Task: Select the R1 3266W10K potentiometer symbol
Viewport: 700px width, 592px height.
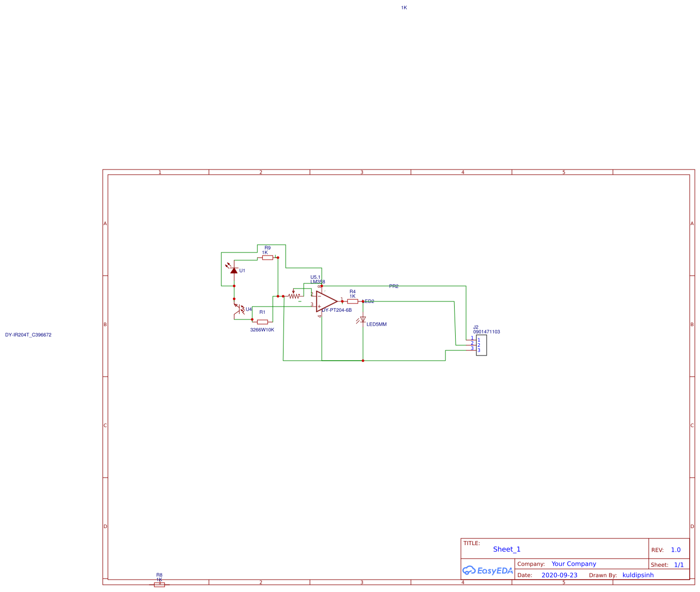Action: (262, 321)
